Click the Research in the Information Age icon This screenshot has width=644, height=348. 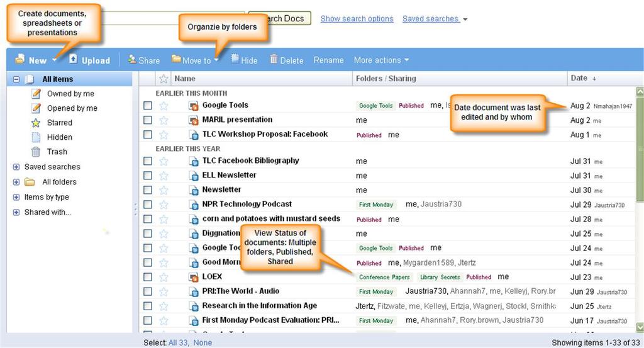coord(194,306)
